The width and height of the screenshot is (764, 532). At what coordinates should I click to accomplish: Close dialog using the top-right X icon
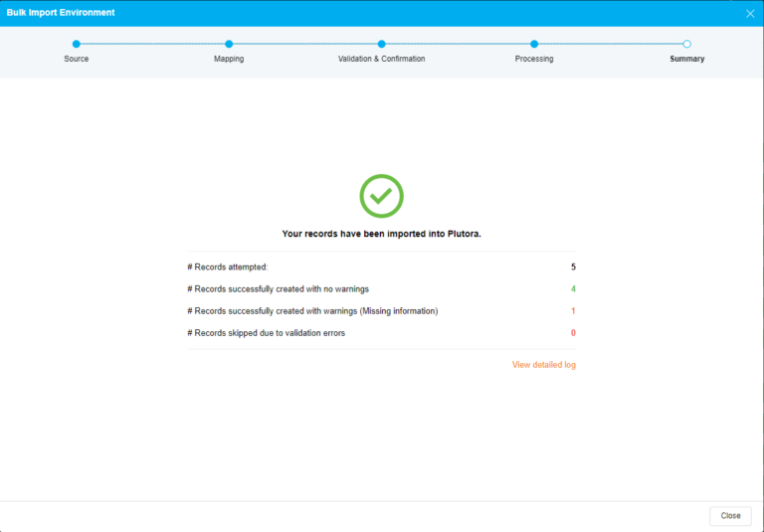pyautogui.click(x=750, y=13)
